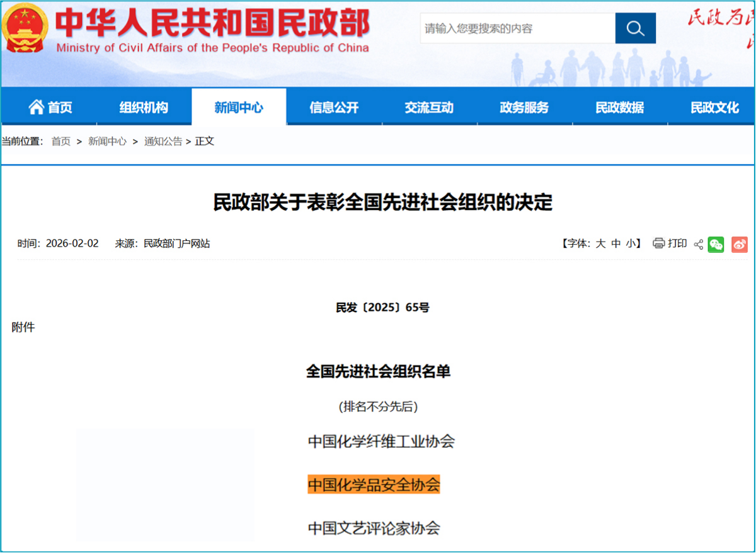
Task: Go to the 政务服务 section
Action: tap(524, 107)
